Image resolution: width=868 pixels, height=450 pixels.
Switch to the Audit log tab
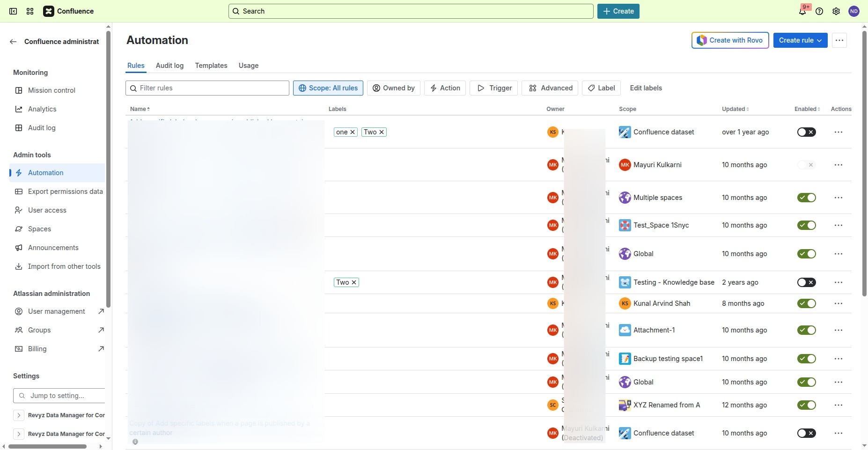click(x=169, y=66)
